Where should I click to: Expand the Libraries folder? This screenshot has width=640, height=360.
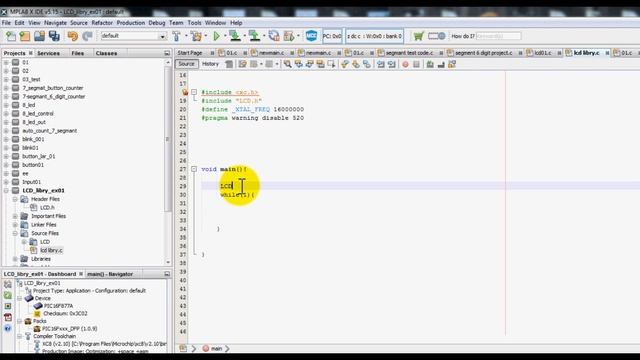pyautogui.click(x=15, y=259)
